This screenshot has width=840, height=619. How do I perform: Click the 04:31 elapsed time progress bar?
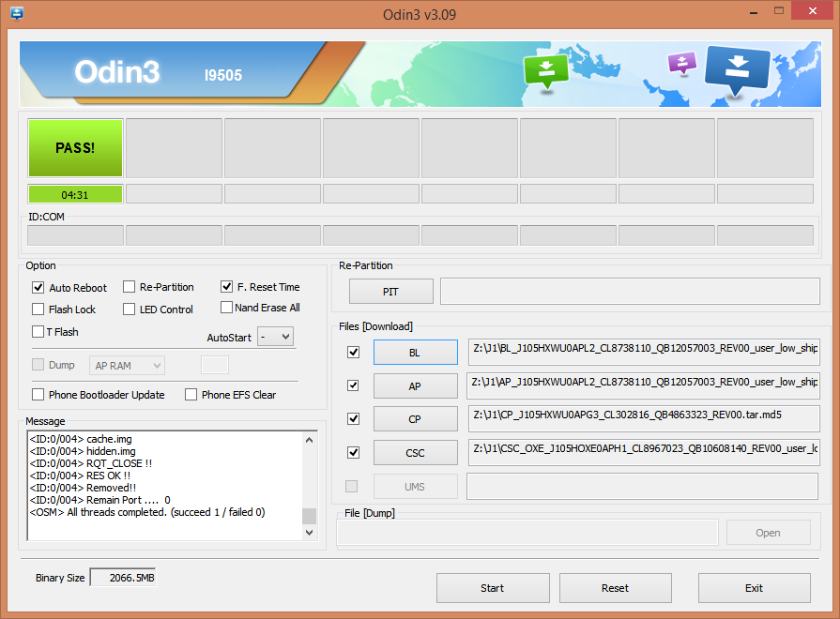75,194
